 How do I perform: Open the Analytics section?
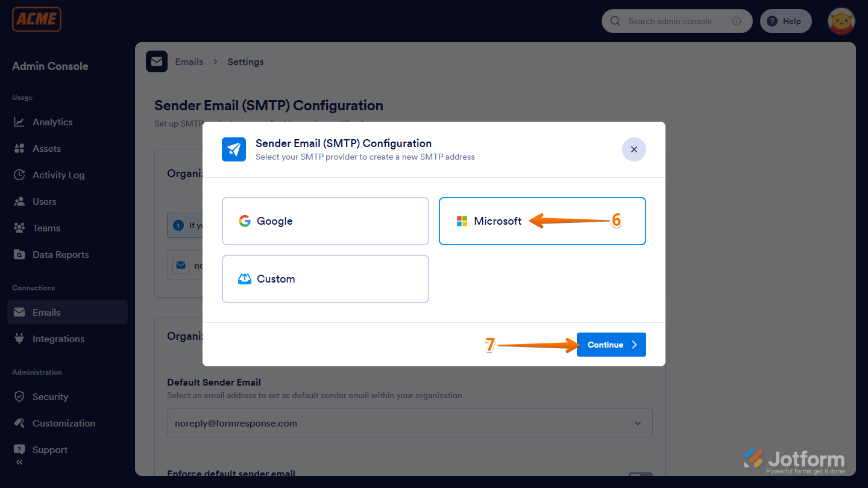coord(51,122)
